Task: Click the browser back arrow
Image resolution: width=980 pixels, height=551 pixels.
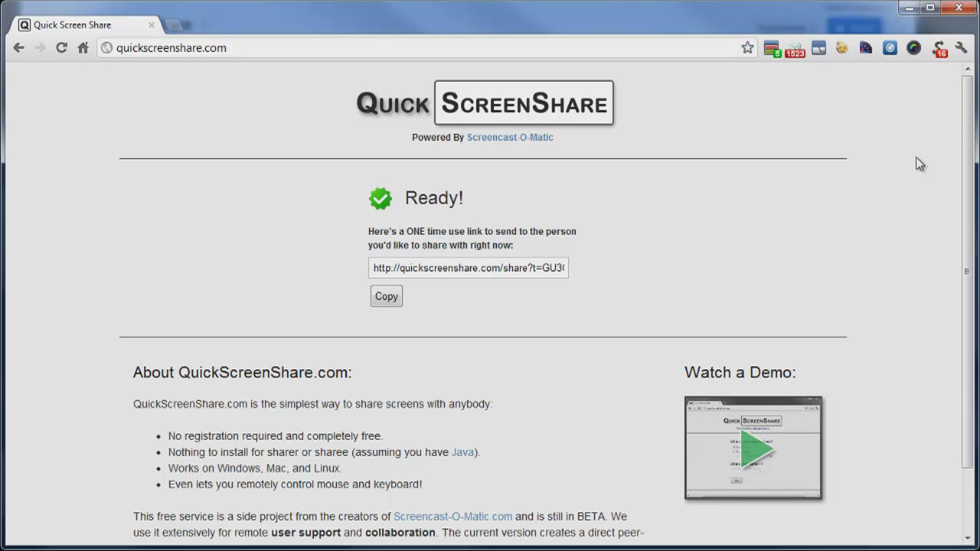Action: 19,47
